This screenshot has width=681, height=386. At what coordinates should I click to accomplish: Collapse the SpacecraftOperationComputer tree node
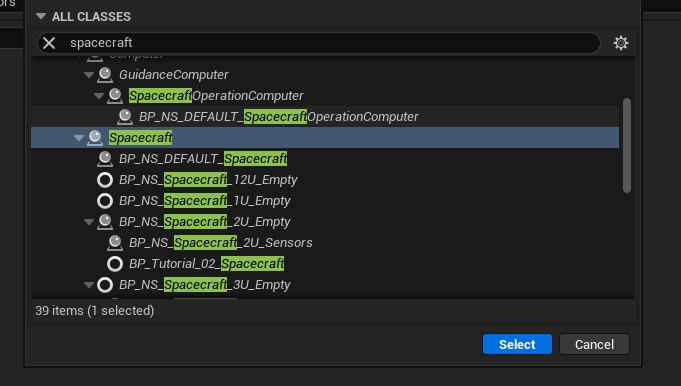[x=99, y=96]
